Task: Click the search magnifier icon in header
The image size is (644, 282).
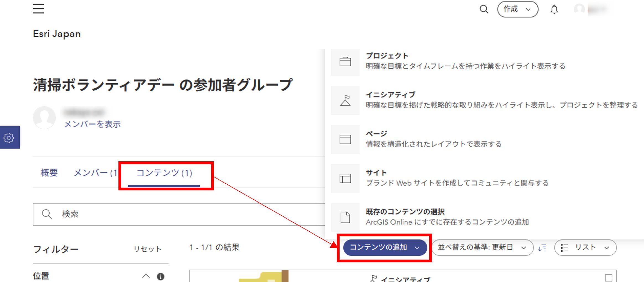Action: pyautogui.click(x=484, y=9)
